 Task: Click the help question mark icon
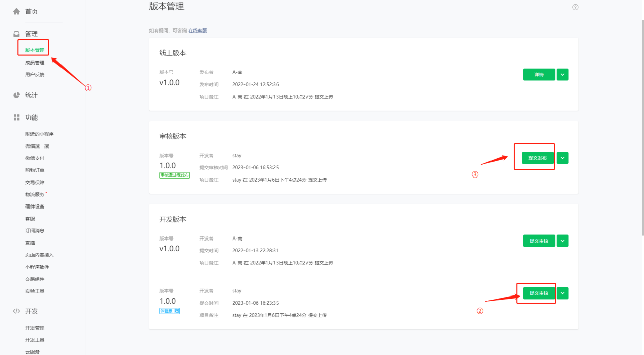click(575, 7)
